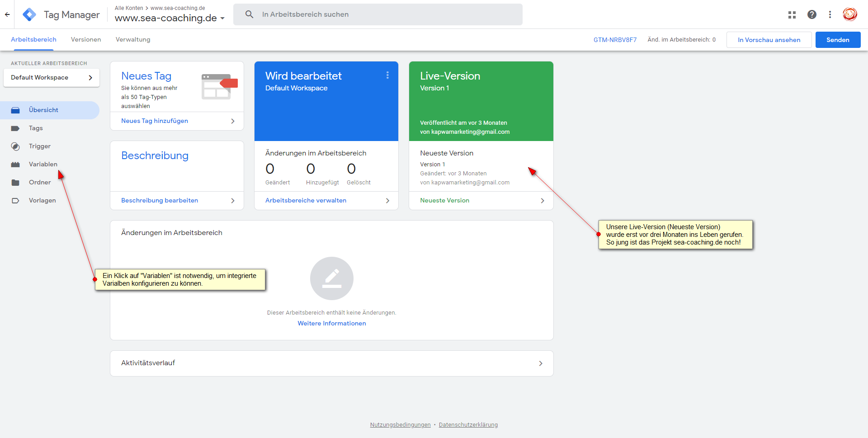The height and width of the screenshot is (438, 868).
Task: Open the Wird bearbeitet card three-dot menu
Action: tap(387, 75)
